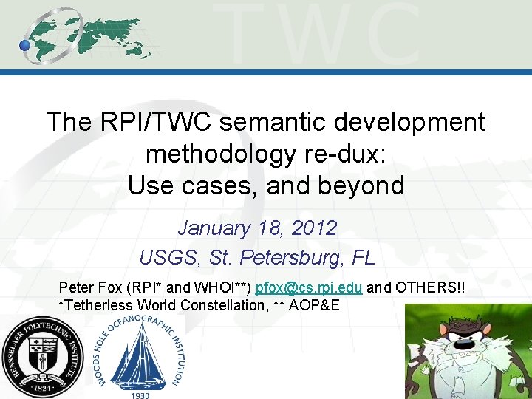Viewport: 532px width, 399px height.
Task: Click the "Peter Fox (RPI* and WHOI**)" text
Action: pyautogui.click(x=155, y=287)
